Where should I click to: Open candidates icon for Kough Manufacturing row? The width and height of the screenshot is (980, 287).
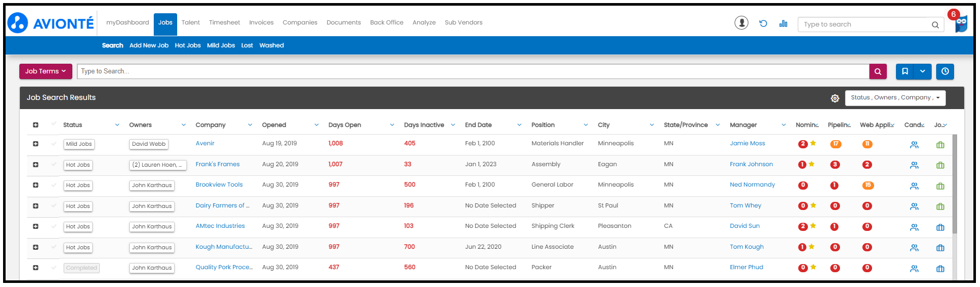[x=914, y=248]
